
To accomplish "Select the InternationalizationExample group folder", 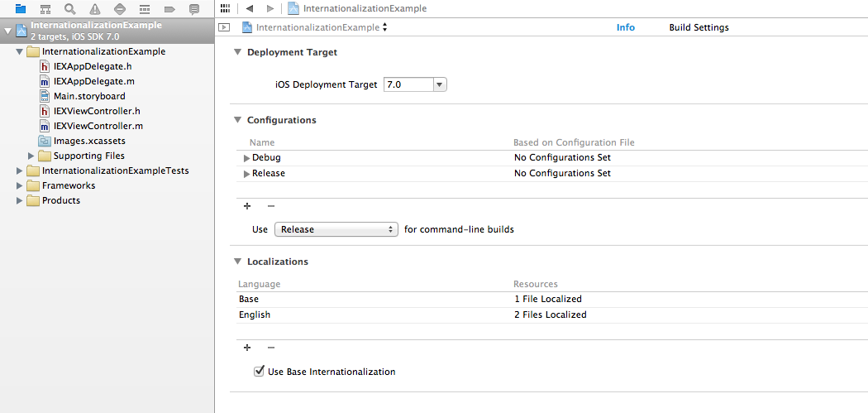I will point(97,51).
